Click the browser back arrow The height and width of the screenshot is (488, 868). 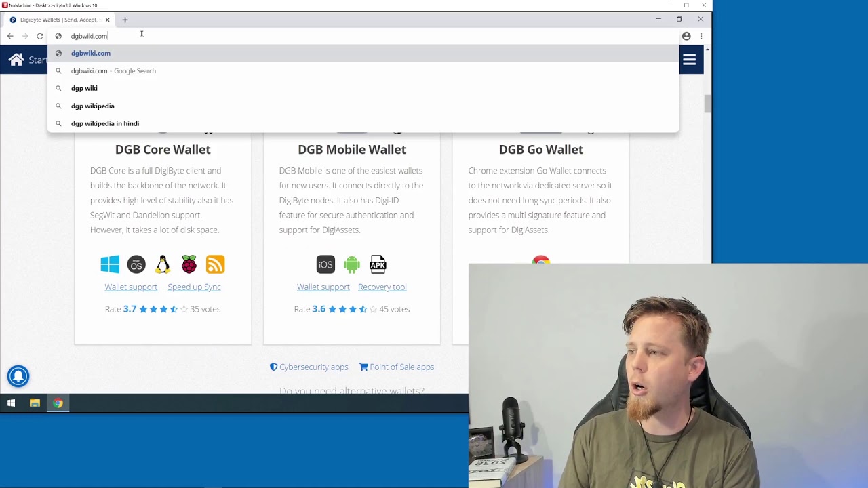point(10,36)
